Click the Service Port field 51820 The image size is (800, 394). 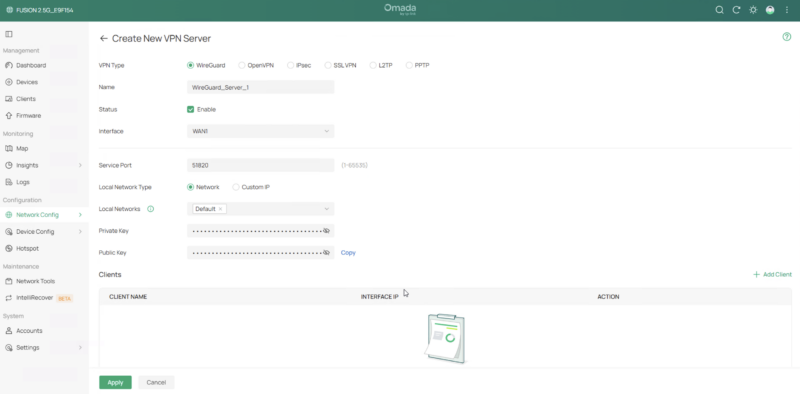pos(261,165)
